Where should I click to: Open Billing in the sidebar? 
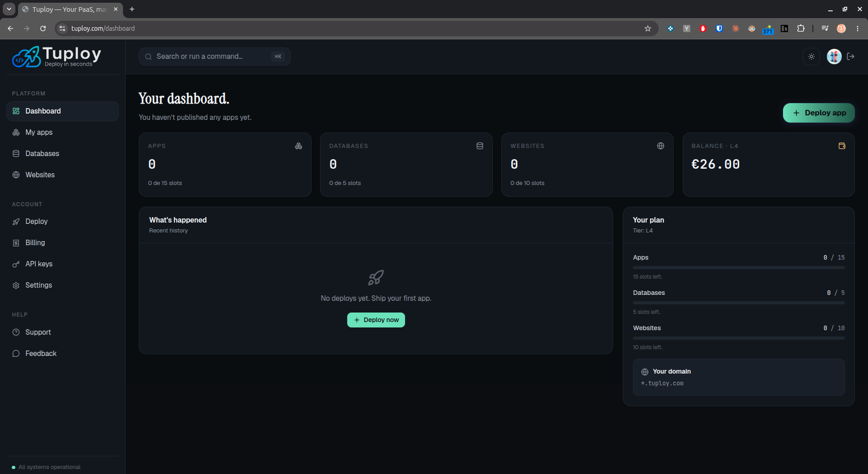pyautogui.click(x=62, y=243)
